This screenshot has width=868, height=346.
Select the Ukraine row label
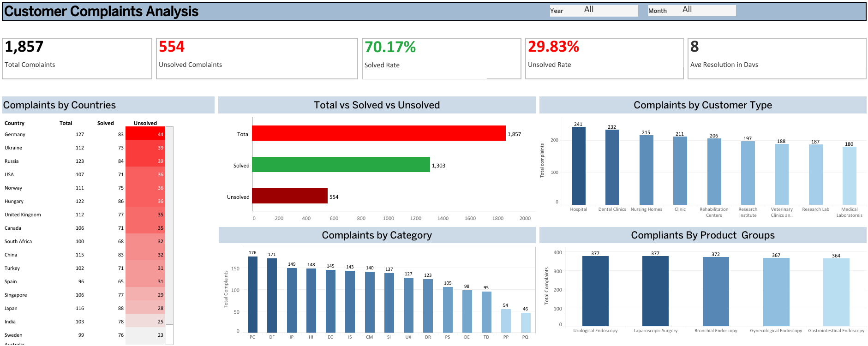pyautogui.click(x=13, y=148)
